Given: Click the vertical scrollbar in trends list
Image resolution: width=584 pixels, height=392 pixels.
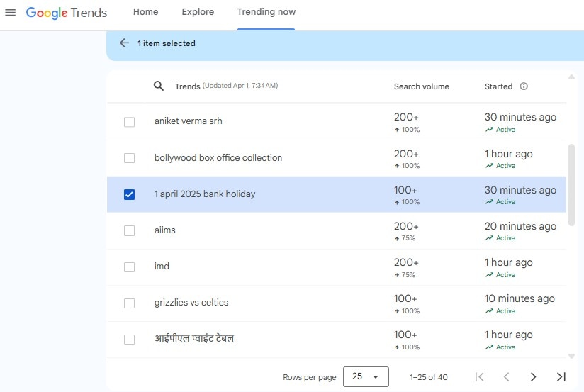Looking at the screenshot, I should pos(571,184).
